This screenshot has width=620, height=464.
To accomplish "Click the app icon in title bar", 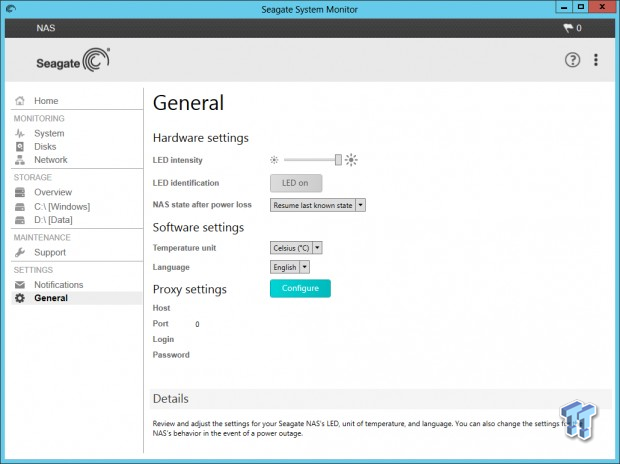I will (11, 8).
